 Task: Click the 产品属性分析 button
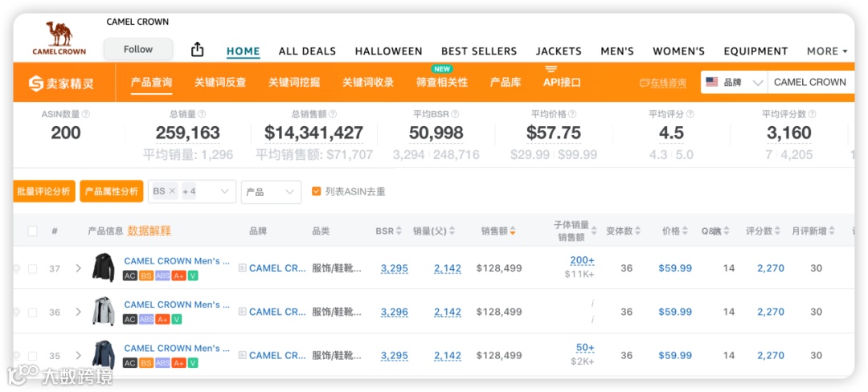pyautogui.click(x=111, y=191)
